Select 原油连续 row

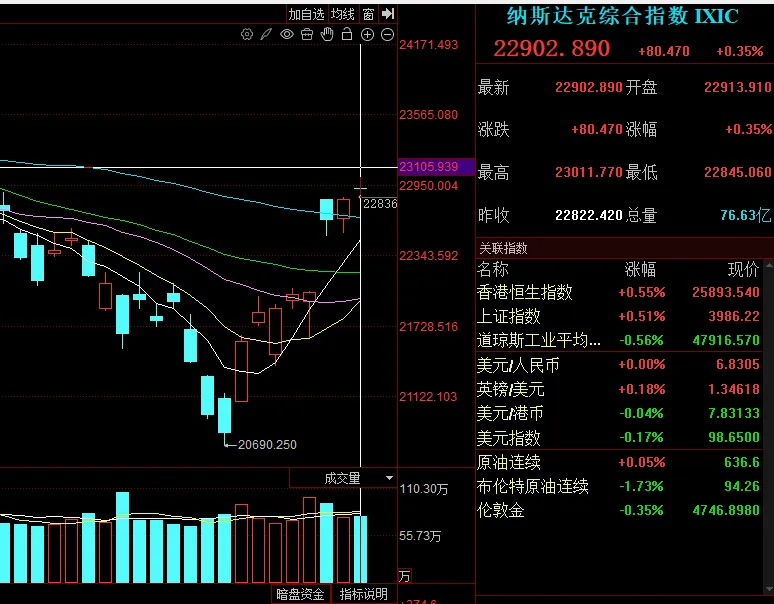pyautogui.click(x=619, y=462)
